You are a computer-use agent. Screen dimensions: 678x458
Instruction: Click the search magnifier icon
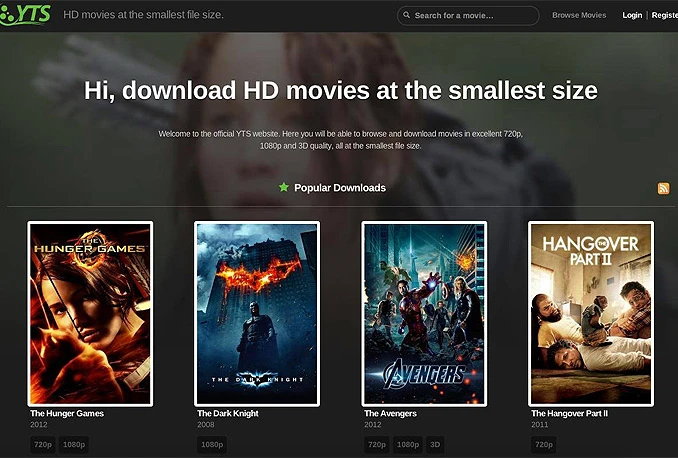[406, 15]
